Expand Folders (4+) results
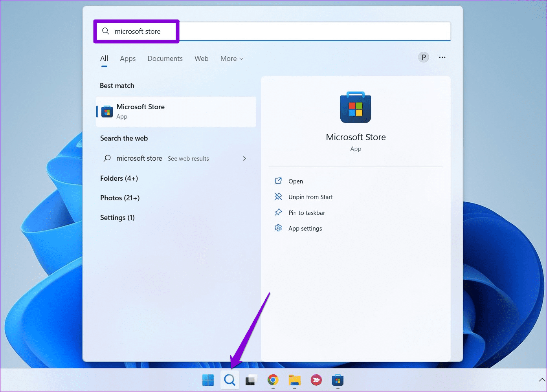The image size is (547, 392). tap(119, 178)
